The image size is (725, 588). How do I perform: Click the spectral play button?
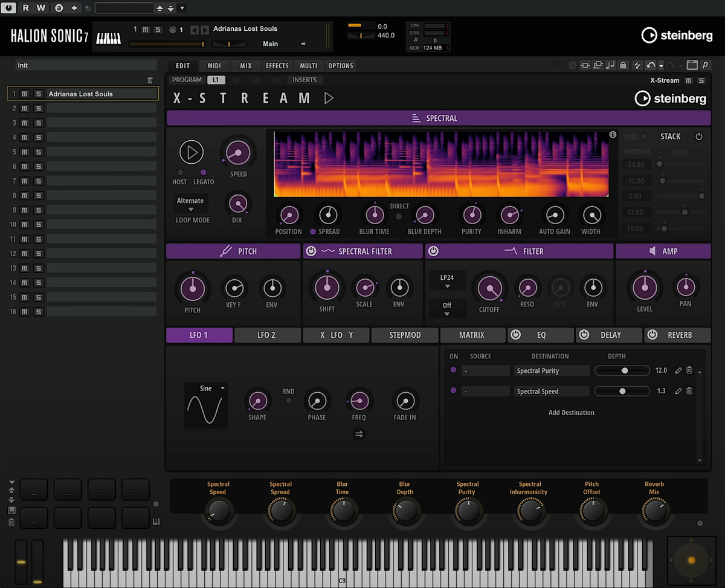pos(192,152)
